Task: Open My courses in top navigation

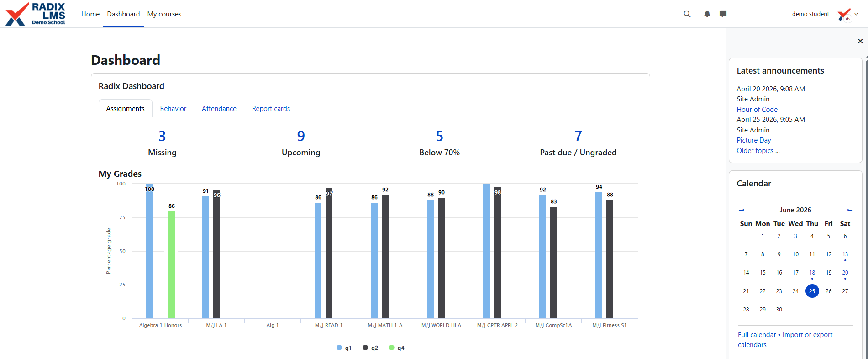Action: (x=164, y=14)
